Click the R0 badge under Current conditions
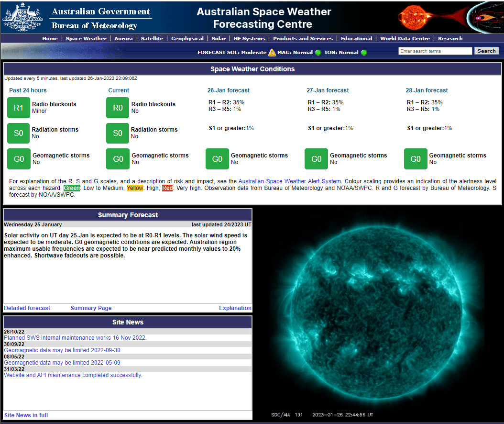Image resolution: width=504 pixels, height=424 pixels. point(118,108)
